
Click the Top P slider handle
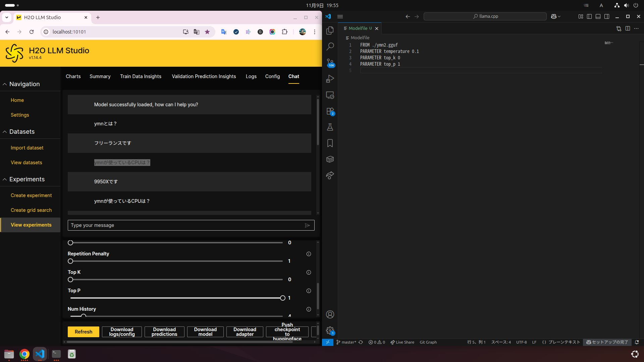[283, 298]
